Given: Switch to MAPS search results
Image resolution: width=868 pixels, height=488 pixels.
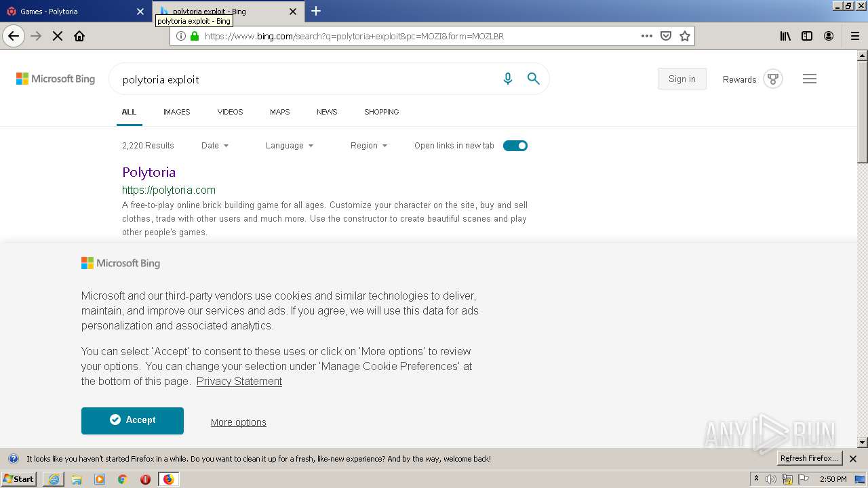Looking at the screenshot, I should 279,112.
